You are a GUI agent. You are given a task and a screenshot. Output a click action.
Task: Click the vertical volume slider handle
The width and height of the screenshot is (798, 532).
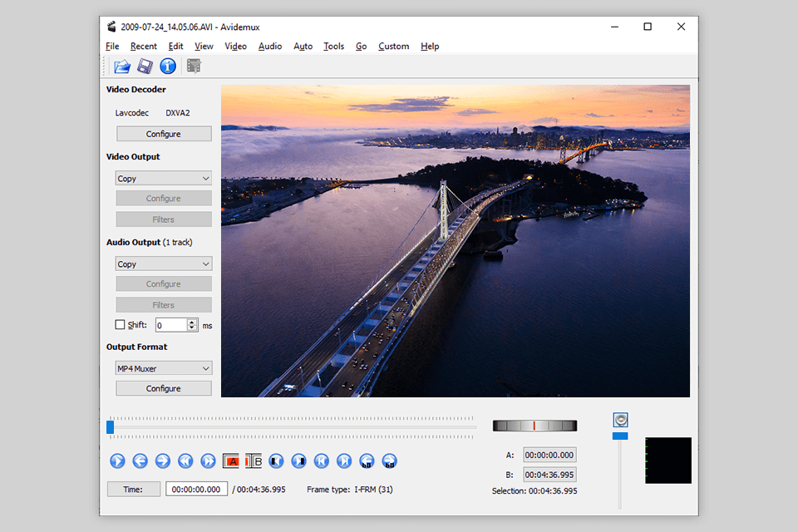point(620,436)
